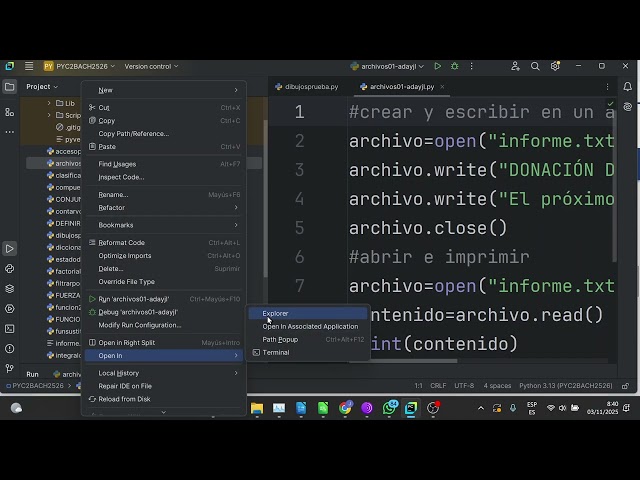
Task: Click UTF-8 encoding widget
Action: pos(464,386)
